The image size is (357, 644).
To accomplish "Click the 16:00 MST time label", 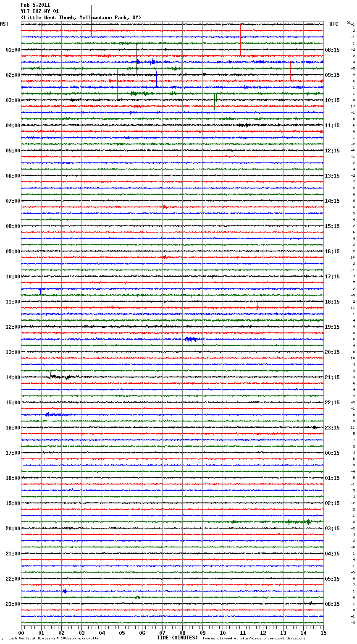I will pos(13,428).
